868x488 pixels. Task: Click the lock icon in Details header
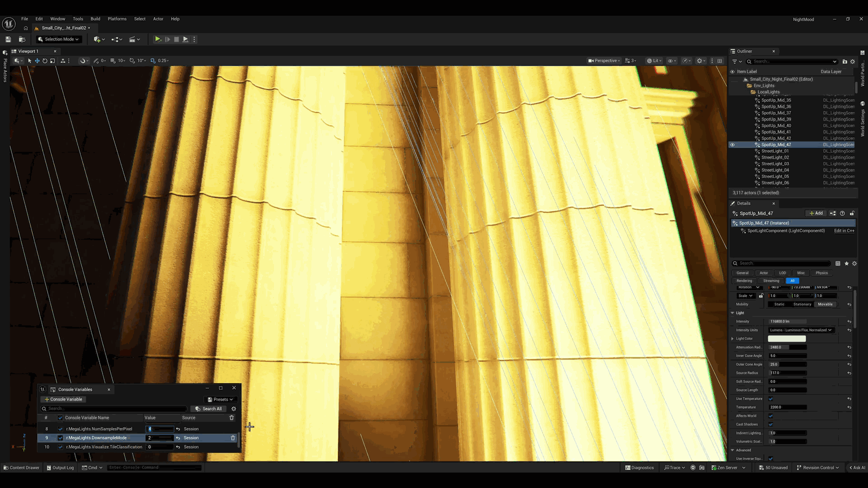(x=852, y=214)
